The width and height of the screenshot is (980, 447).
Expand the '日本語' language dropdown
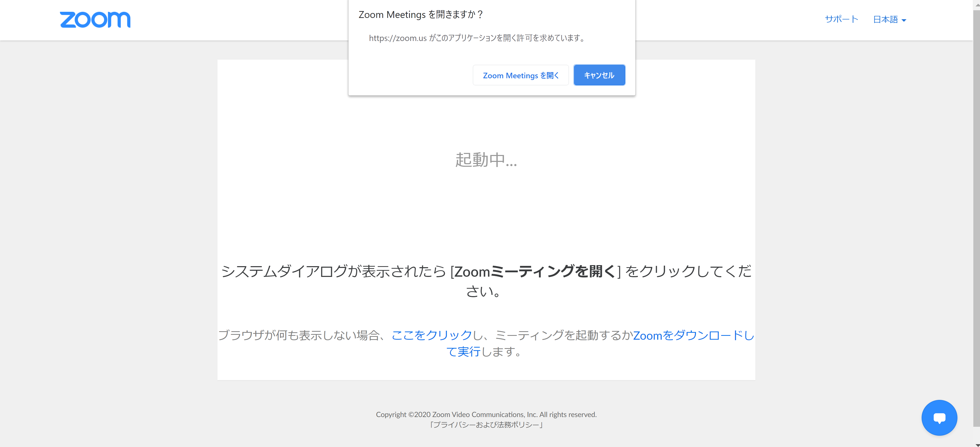890,19
